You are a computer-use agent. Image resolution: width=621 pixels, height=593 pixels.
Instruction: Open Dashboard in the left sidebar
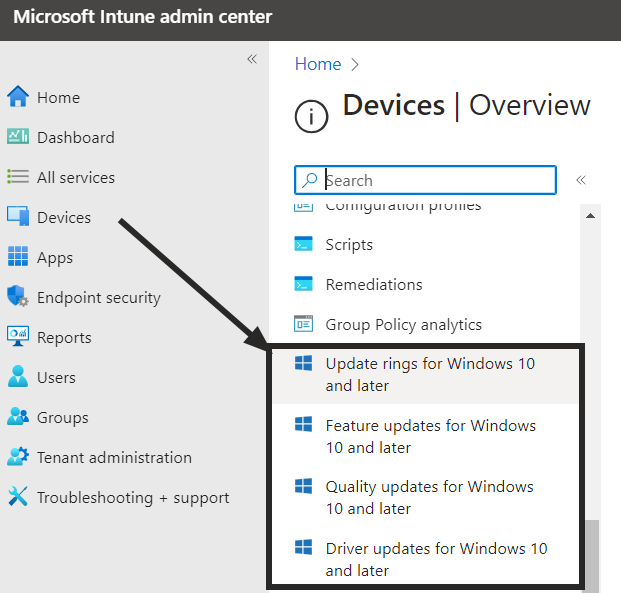(x=76, y=137)
